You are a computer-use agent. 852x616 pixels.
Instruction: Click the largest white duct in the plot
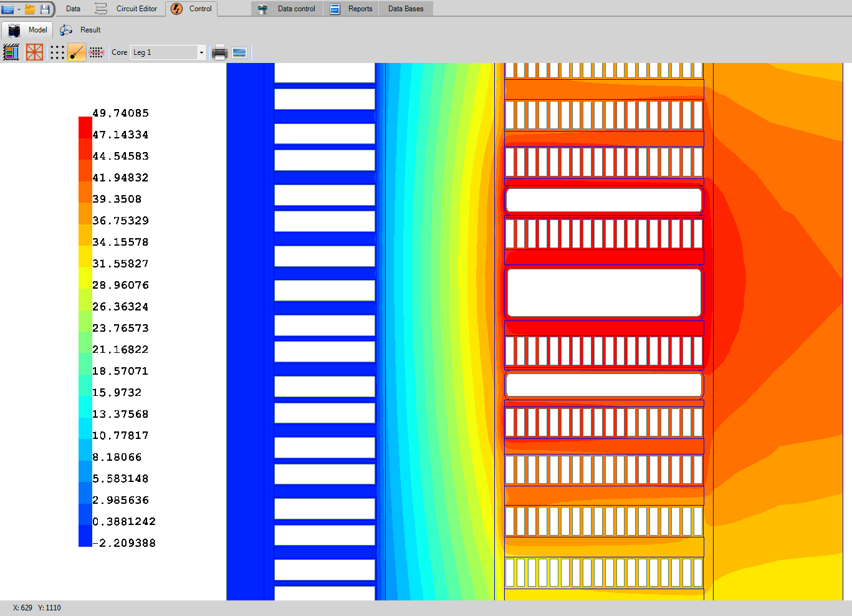pos(604,292)
